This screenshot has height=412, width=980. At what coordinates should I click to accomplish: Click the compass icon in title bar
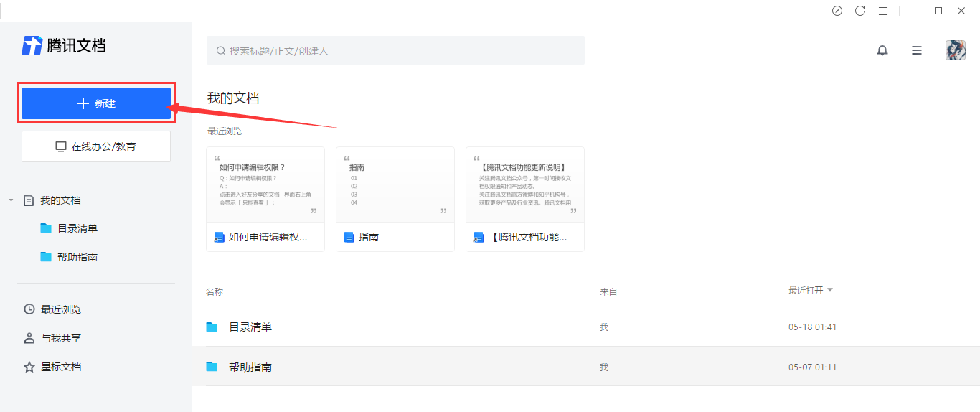(837, 11)
